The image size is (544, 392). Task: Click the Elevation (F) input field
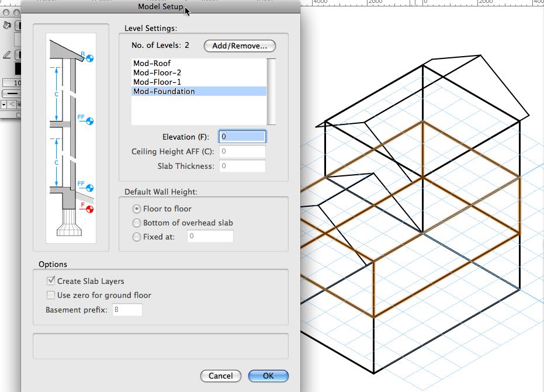[242, 137]
